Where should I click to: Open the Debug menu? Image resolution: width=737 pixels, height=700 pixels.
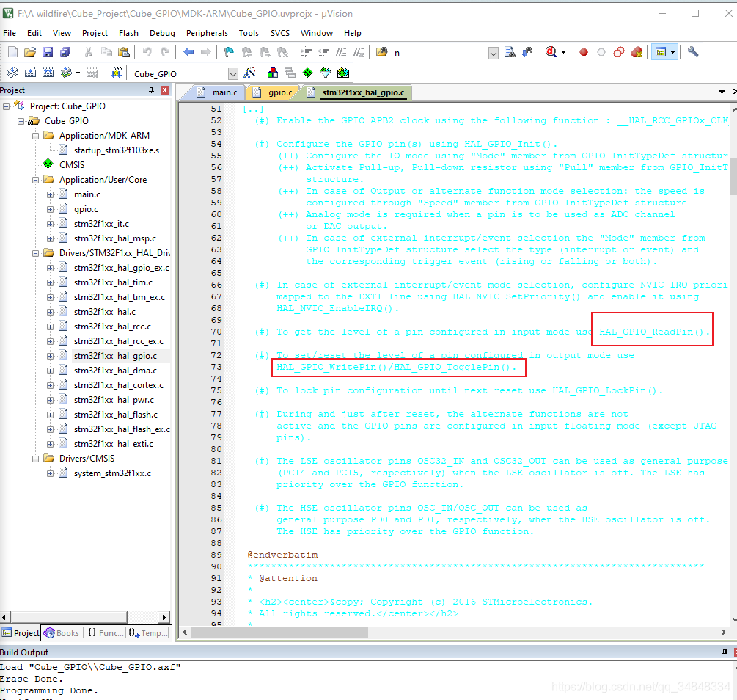coord(162,33)
